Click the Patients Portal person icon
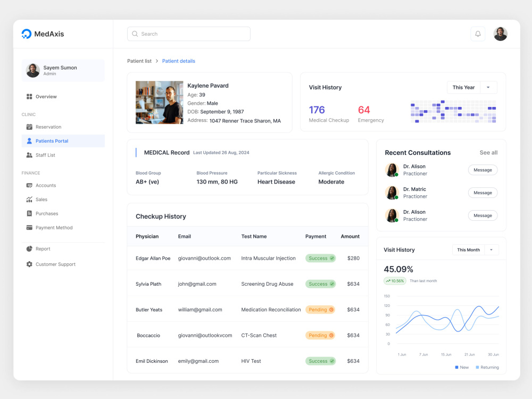Viewport: 532px width, 399px height. (29, 141)
